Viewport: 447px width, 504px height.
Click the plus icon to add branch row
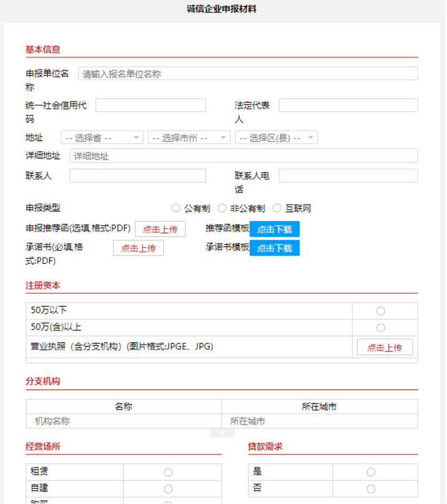tap(222, 433)
